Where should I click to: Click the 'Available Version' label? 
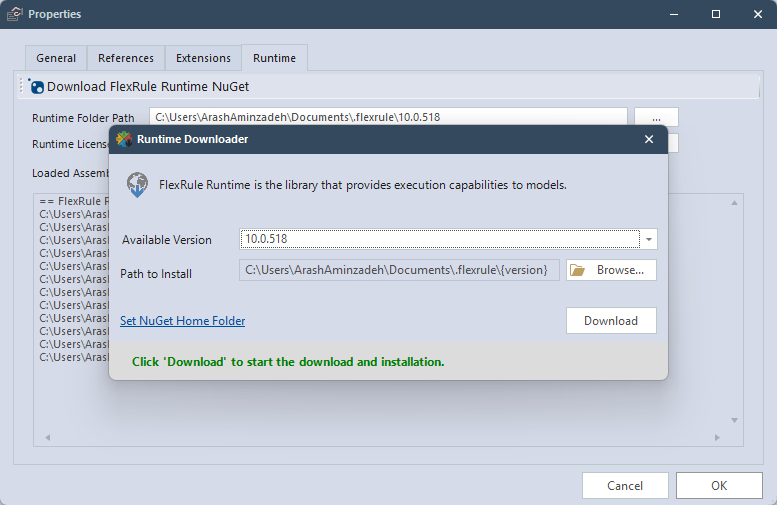(166, 240)
